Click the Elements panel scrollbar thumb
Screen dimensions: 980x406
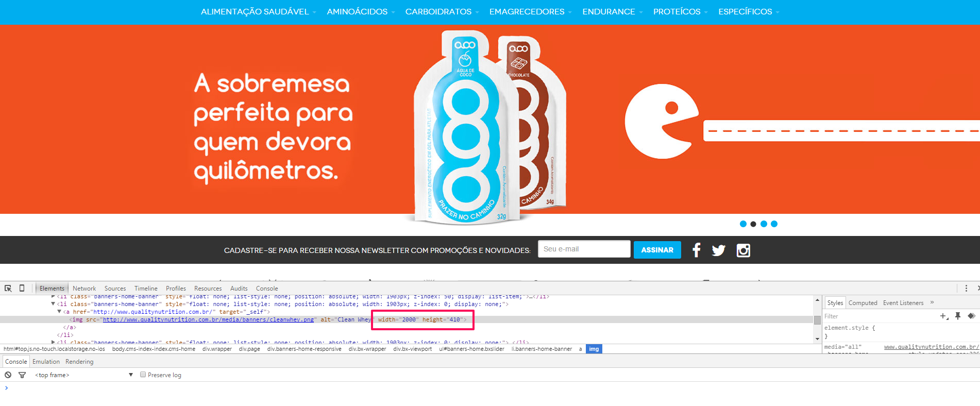click(817, 320)
